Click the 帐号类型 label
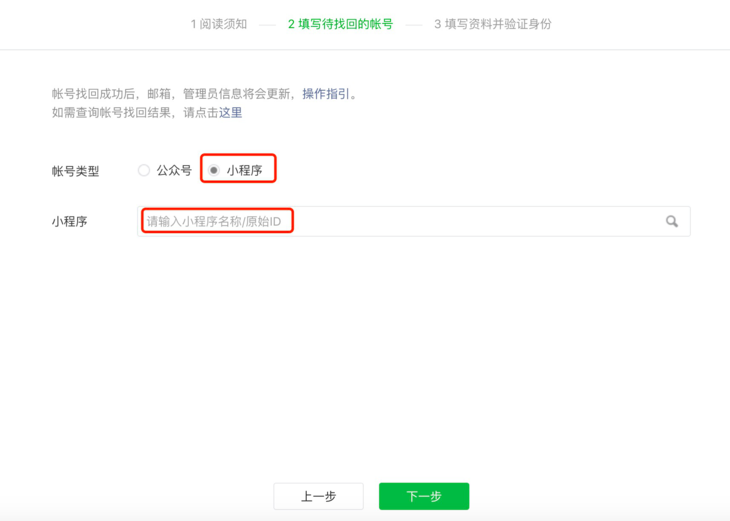The width and height of the screenshot is (730, 521). [75, 171]
